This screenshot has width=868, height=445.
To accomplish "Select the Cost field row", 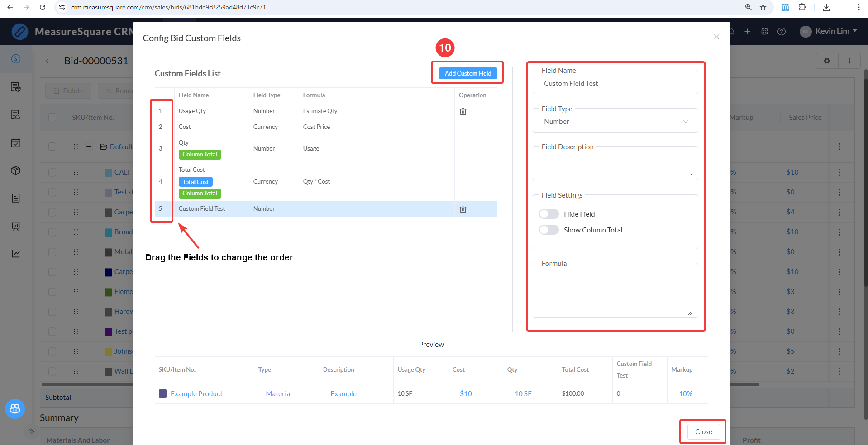I will 326,127.
